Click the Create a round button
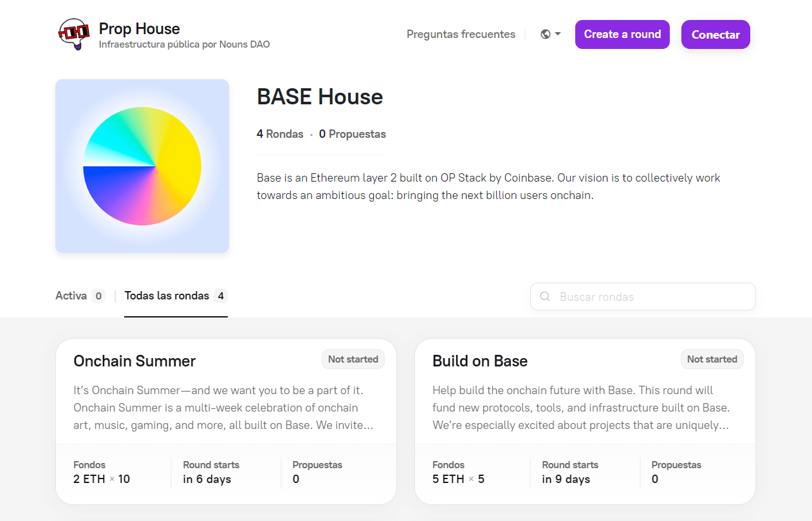 [622, 34]
